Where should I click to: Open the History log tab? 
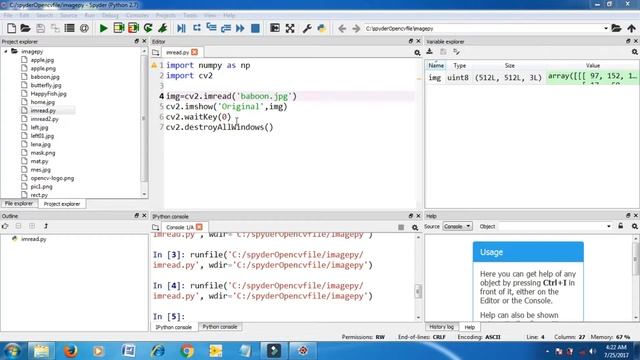pos(441,327)
